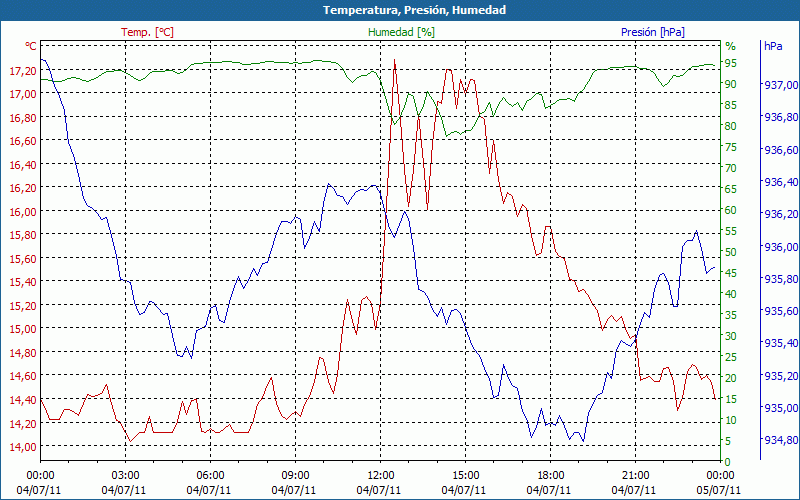Screen dimensions: 800x500
Task: Click the 20 humidity axis value
Action: coord(731,378)
